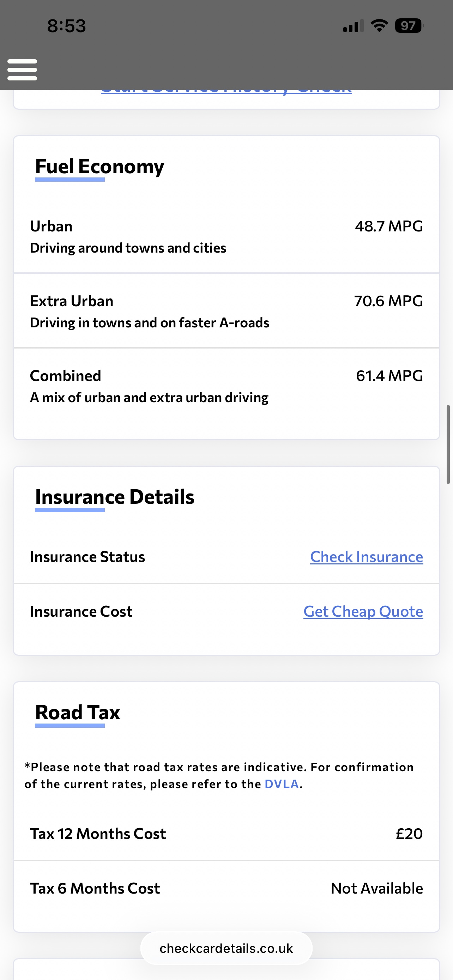This screenshot has height=980, width=453.
Task: Tap the cellular signal bars
Action: (352, 26)
